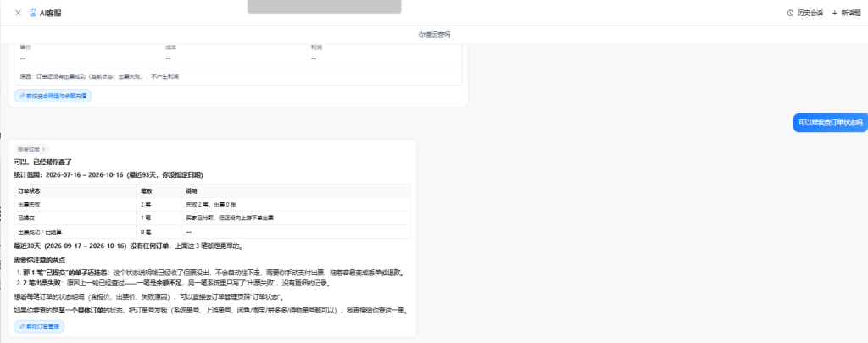Open the 前往订单管理 link
Viewport: 868px width, 343px height.
click(x=39, y=326)
